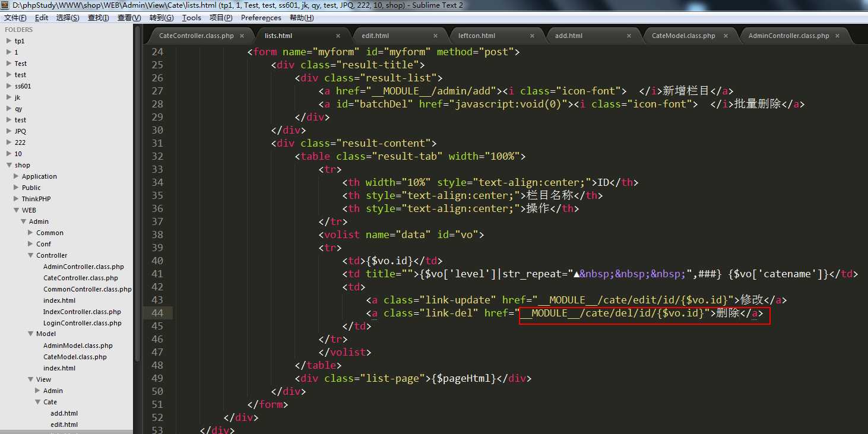The image size is (868, 434).
Task: Open the 文件(F) menu
Action: click(15, 18)
